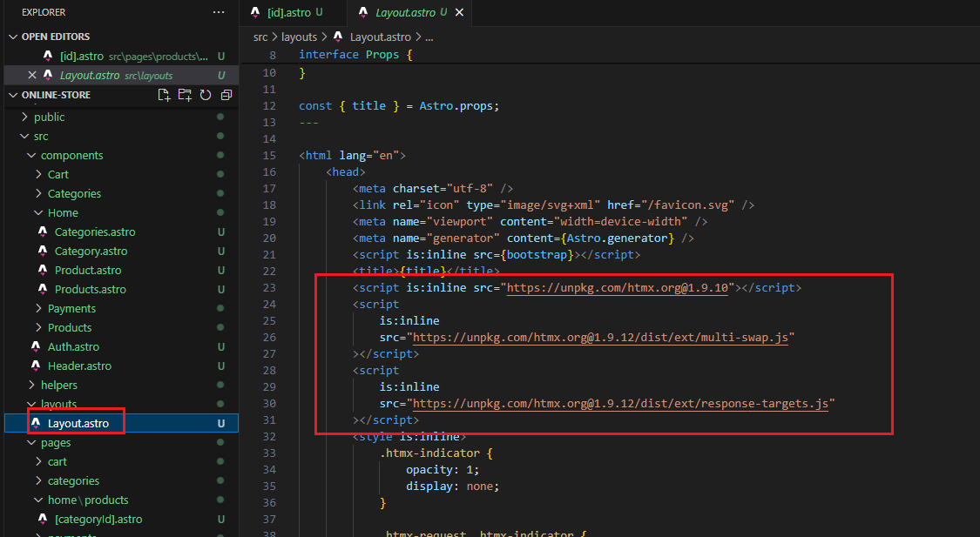
Task: Collapse the pages folder
Action: [x=32, y=443]
